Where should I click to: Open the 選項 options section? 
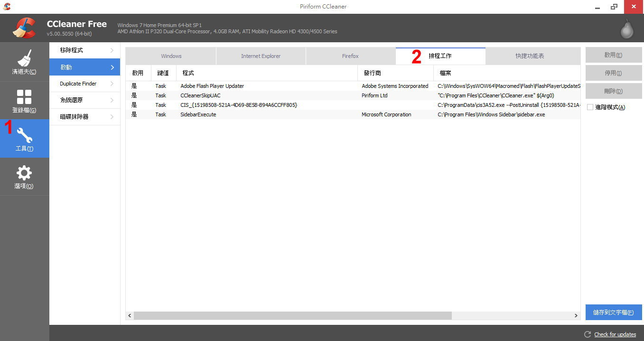click(x=24, y=177)
